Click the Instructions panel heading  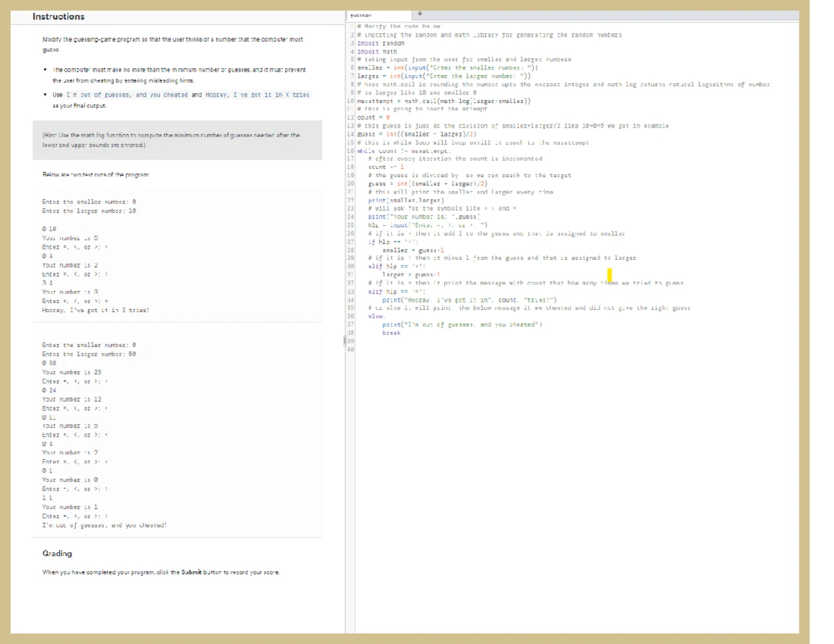click(58, 17)
